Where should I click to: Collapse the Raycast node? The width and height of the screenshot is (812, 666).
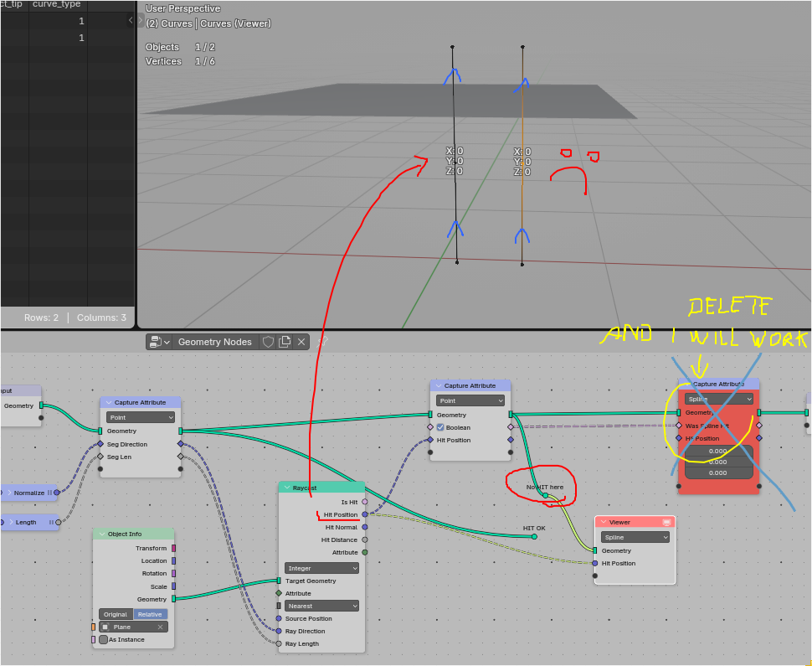click(x=287, y=488)
